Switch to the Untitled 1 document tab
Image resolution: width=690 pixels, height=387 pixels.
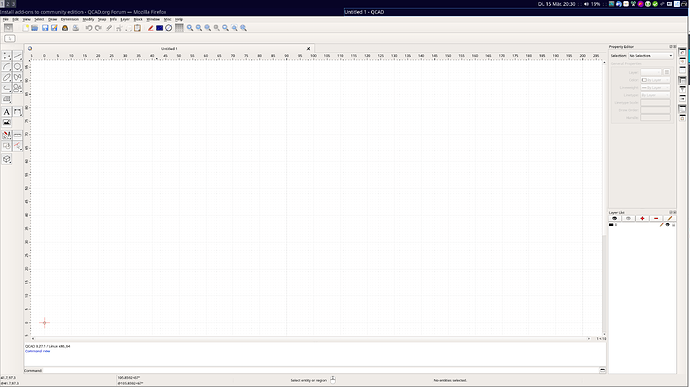tap(169, 49)
